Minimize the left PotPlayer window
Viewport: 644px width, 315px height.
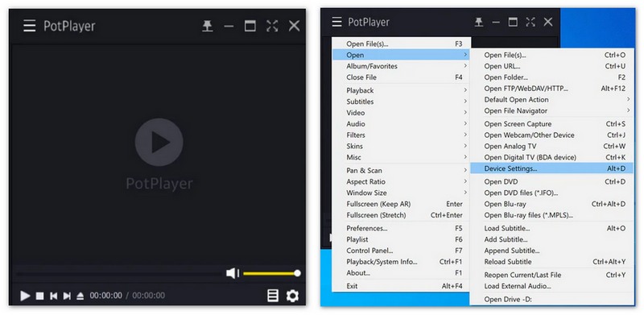(229, 27)
